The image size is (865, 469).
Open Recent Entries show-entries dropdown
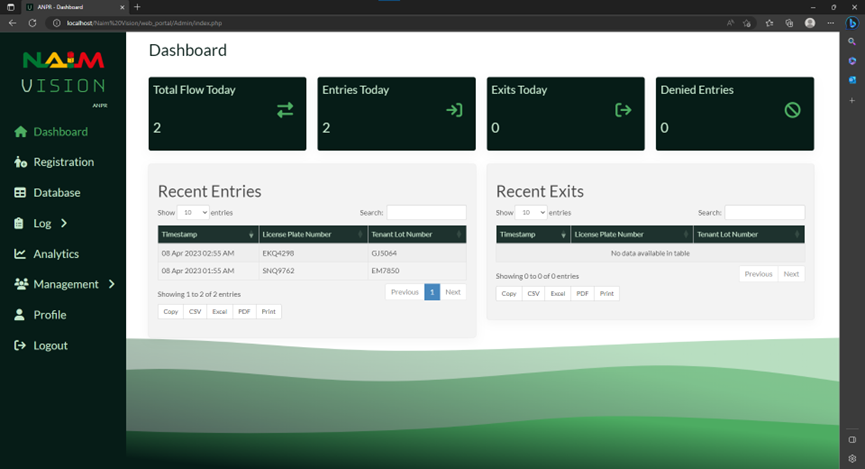click(x=193, y=212)
